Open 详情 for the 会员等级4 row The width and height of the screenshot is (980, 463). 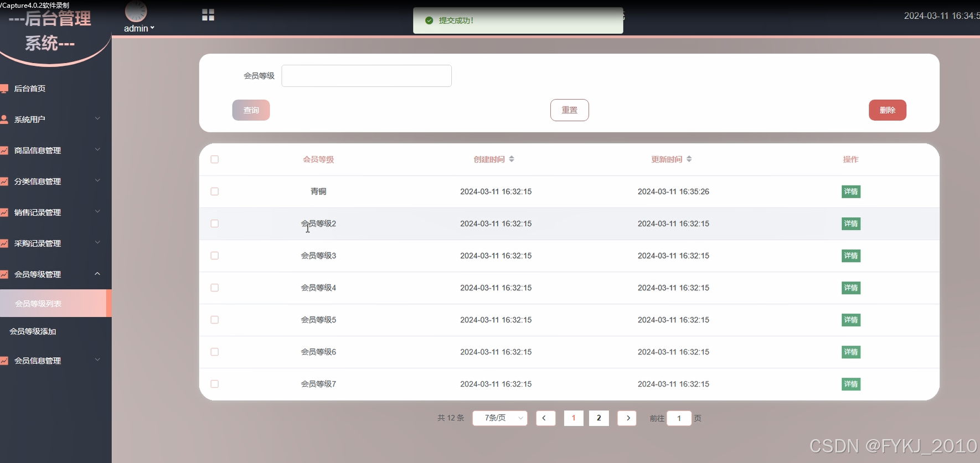[x=850, y=288]
